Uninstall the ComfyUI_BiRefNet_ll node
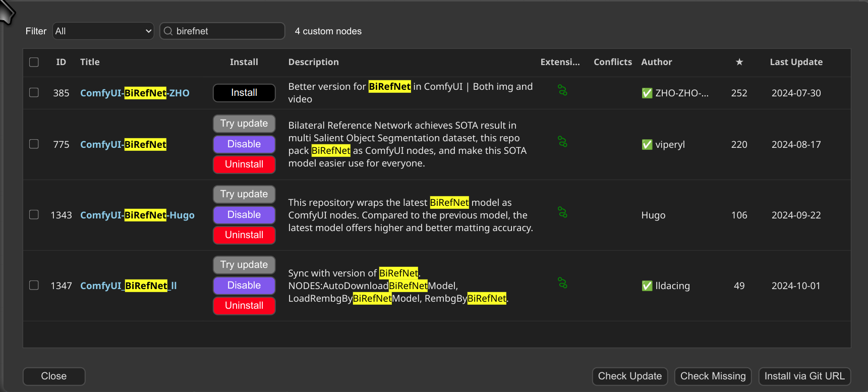This screenshot has height=392, width=868. [x=244, y=306]
